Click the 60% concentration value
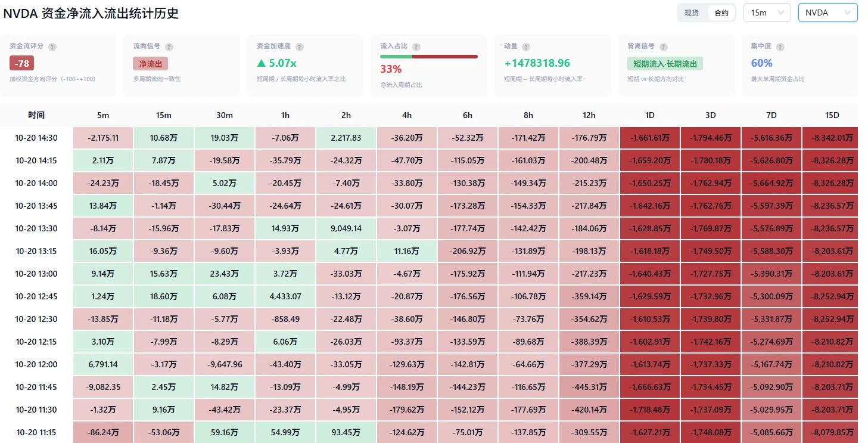The image size is (868, 443). pos(762,63)
